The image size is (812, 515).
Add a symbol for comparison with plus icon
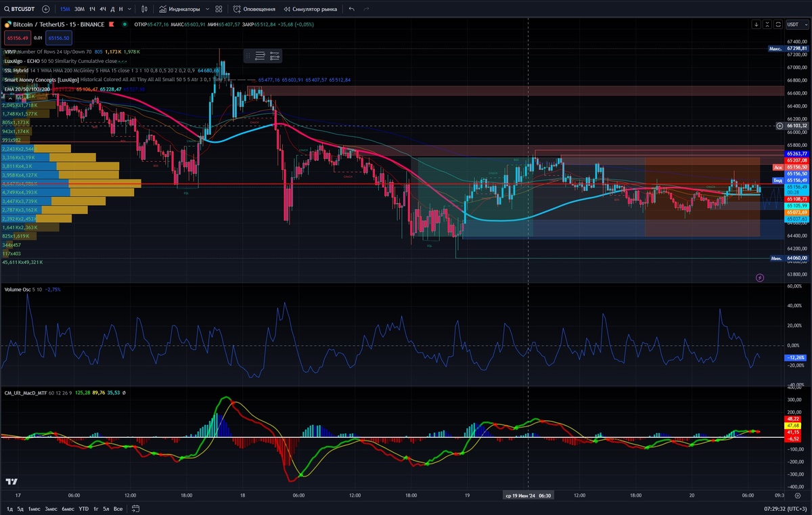[x=45, y=9]
